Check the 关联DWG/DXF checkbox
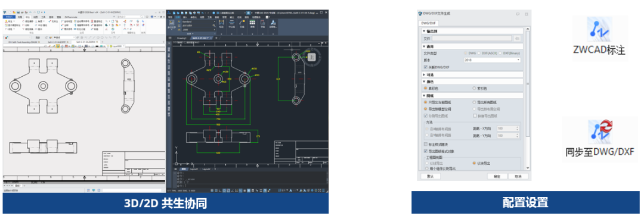 426,67
